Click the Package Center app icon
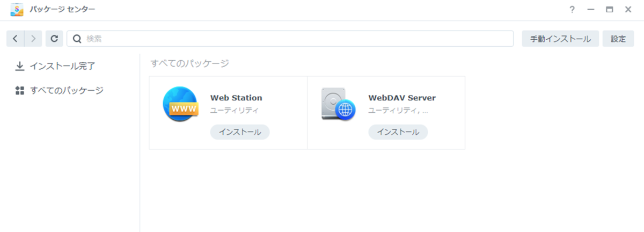This screenshot has width=644, height=232. click(17, 10)
